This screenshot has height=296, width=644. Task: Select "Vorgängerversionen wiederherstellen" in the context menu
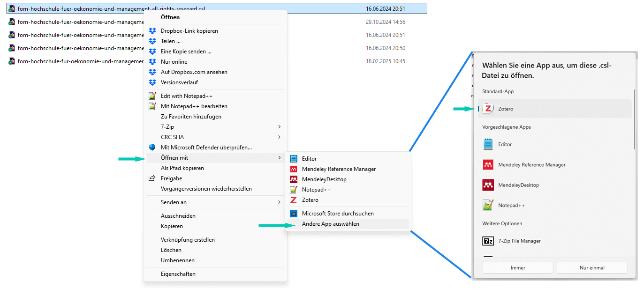[206, 189]
